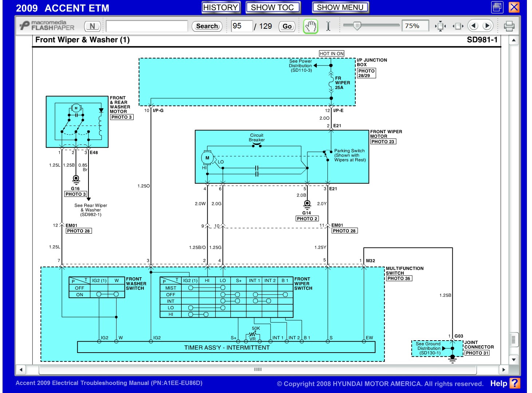Open Help question mark icon
This screenshot has height=393, width=532.
coord(515,383)
